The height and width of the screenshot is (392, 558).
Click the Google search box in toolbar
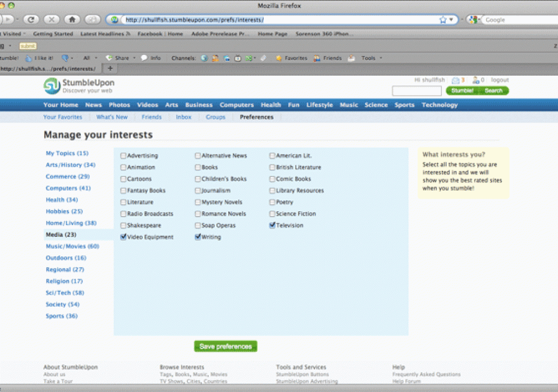(x=519, y=20)
